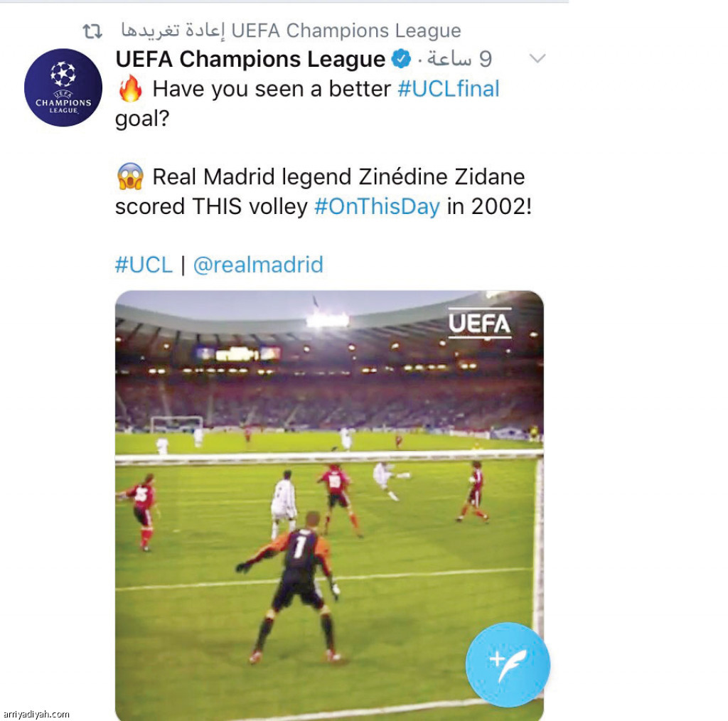
Task: Click the screaming face emoji
Action: click(130, 176)
